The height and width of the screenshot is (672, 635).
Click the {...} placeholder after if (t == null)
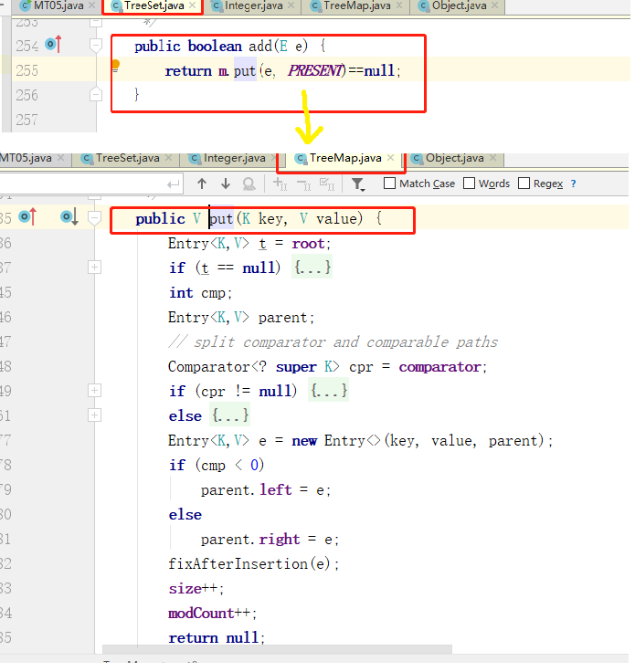tap(312, 268)
